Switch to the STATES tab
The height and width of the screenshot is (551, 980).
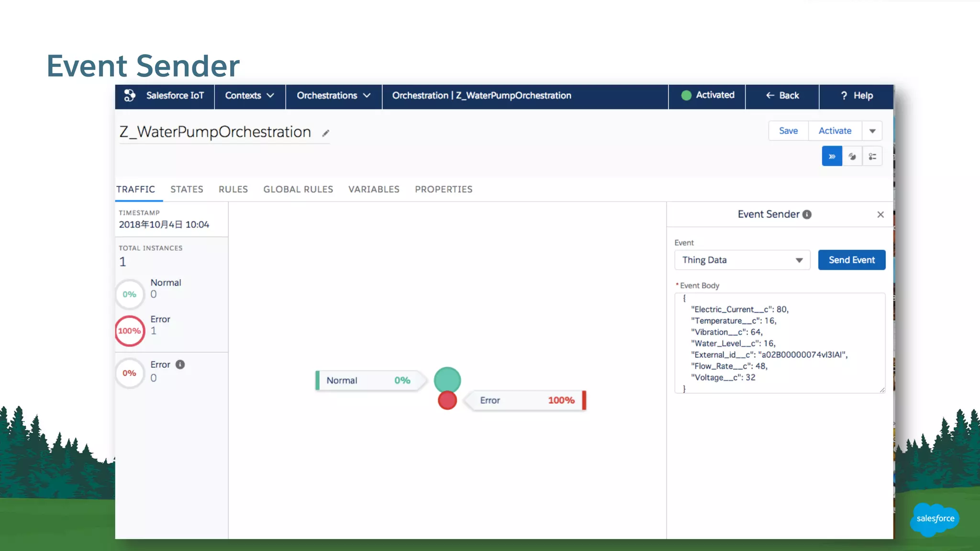(x=187, y=189)
